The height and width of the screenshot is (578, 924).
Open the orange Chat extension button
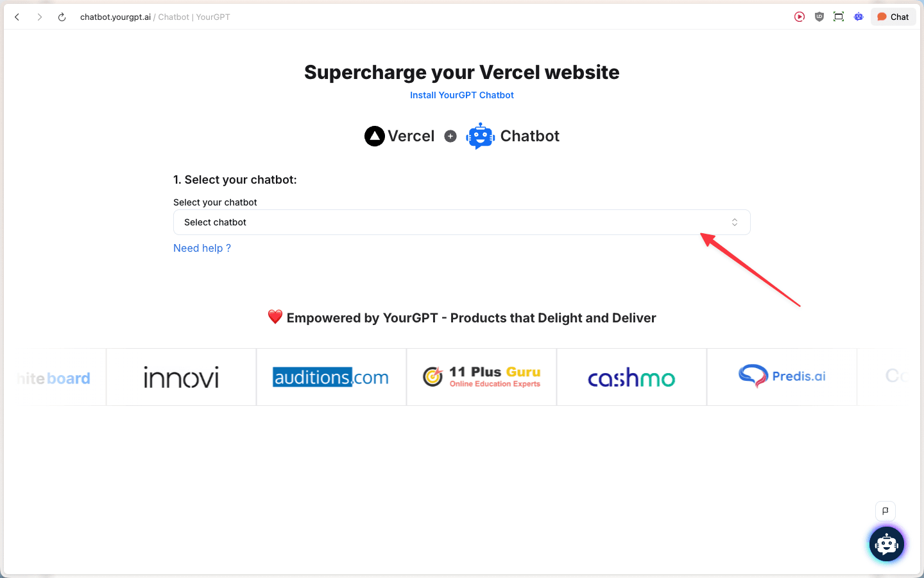[x=893, y=17]
